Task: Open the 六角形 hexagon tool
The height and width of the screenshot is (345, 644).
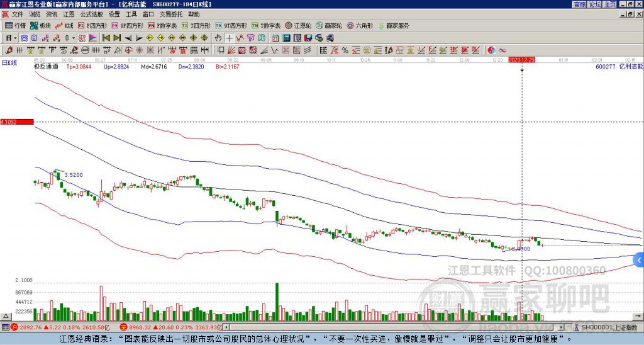Action: click(360, 26)
